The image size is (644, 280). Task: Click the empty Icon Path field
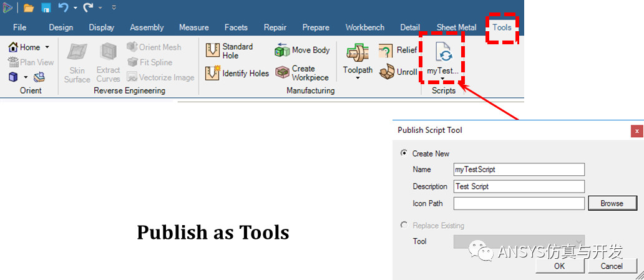pyautogui.click(x=519, y=203)
